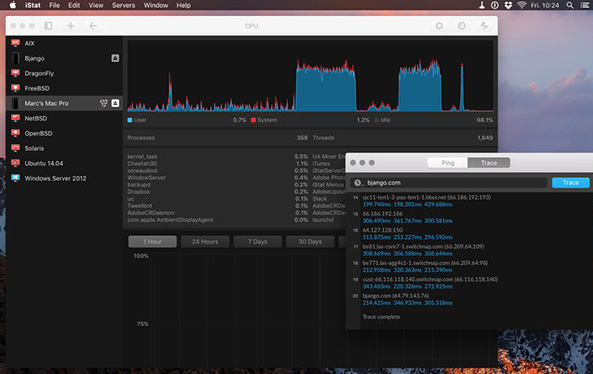
Task: Open the File menu
Action: coord(54,5)
